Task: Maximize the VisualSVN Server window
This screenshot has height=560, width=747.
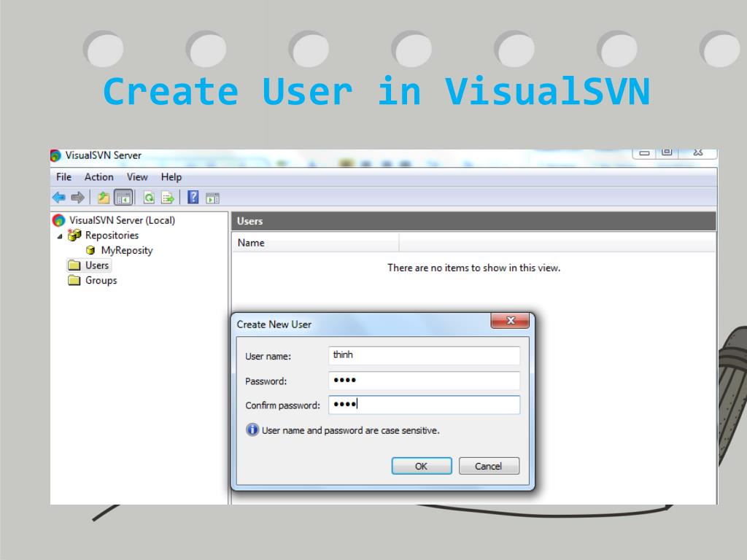Action: click(667, 152)
